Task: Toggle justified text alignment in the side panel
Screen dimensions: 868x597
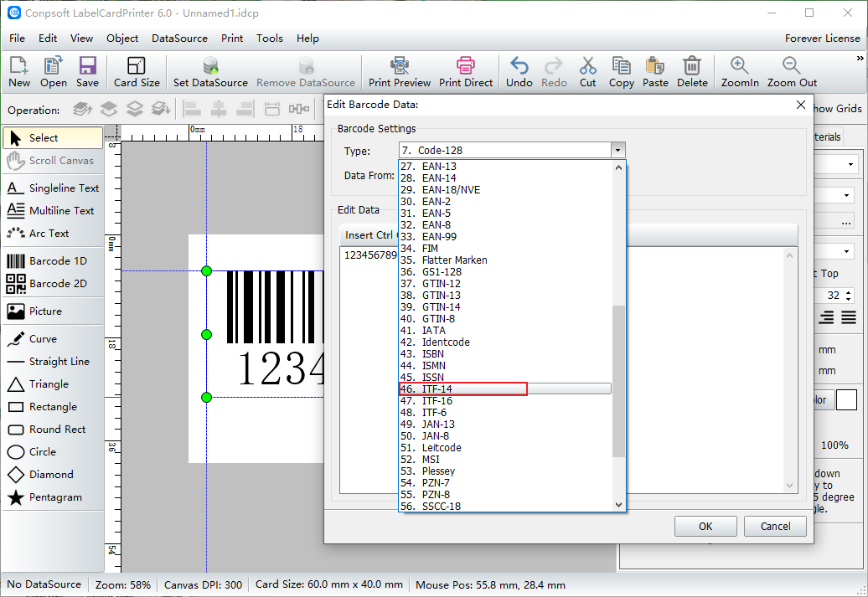Action: tap(849, 317)
